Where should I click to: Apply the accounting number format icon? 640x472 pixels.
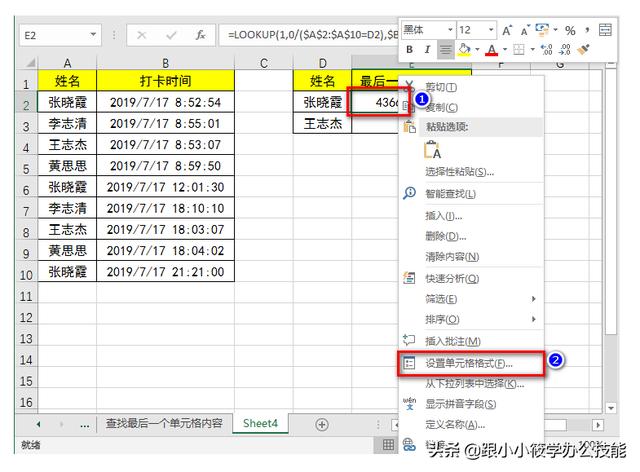click(x=542, y=29)
